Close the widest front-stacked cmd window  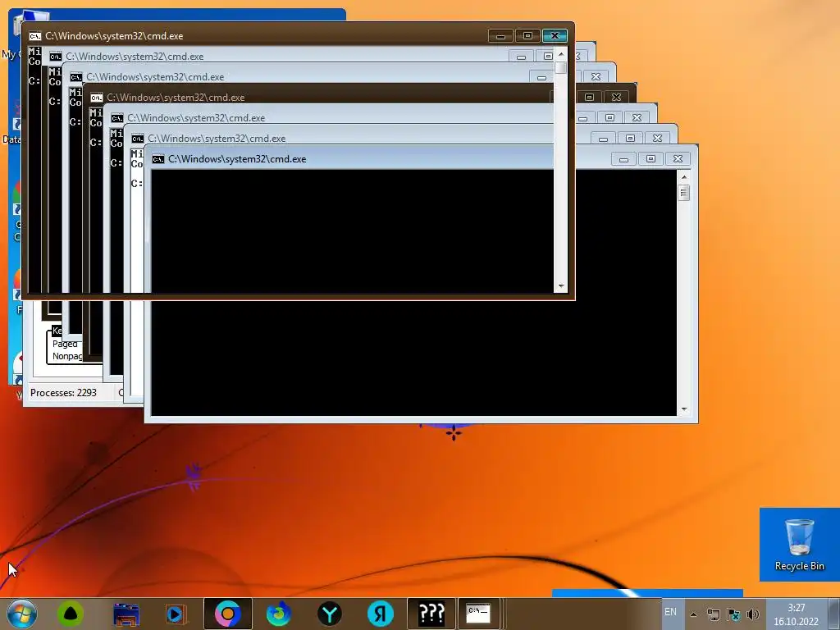click(x=678, y=159)
